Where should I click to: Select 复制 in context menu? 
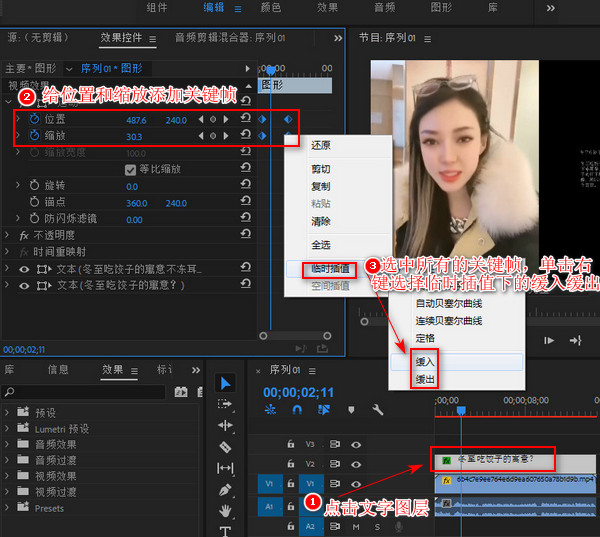tap(321, 186)
